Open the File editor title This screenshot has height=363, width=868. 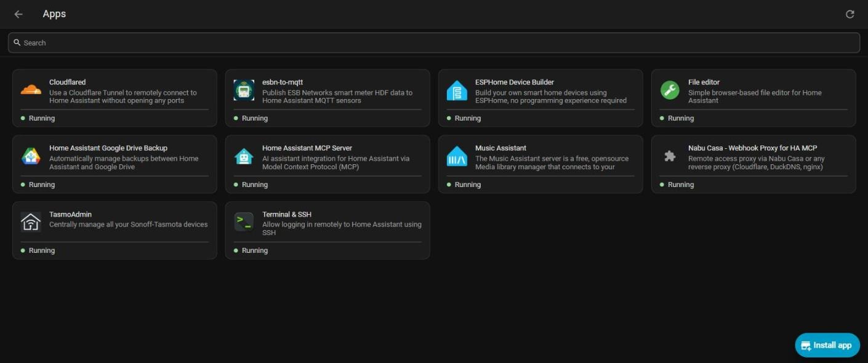click(x=704, y=82)
